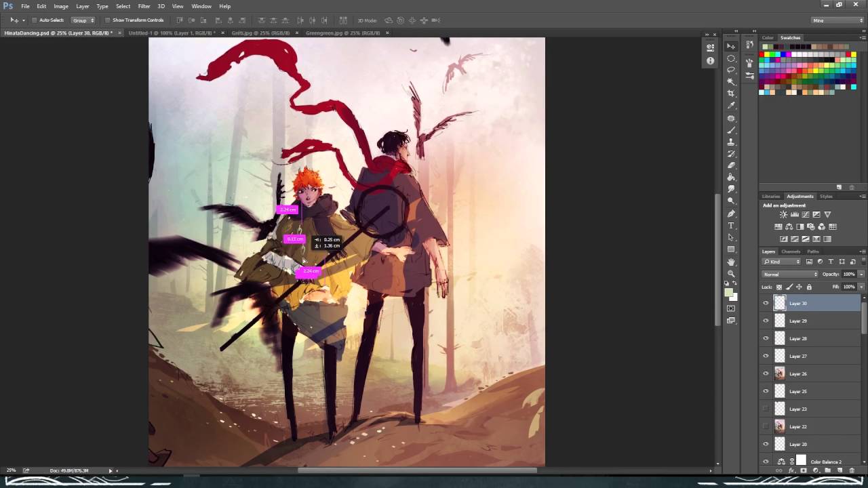Select the Hand tool
This screenshot has height=488, width=868.
(x=731, y=262)
